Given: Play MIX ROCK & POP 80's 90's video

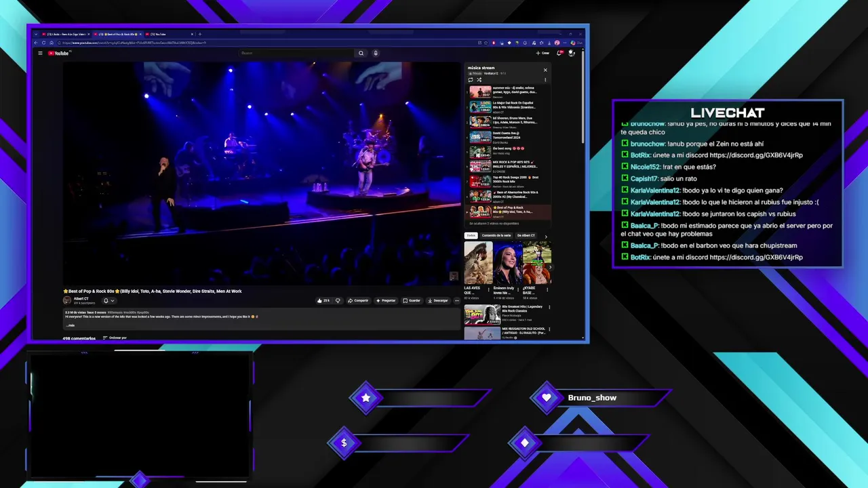Looking at the screenshot, I should tap(509, 166).
